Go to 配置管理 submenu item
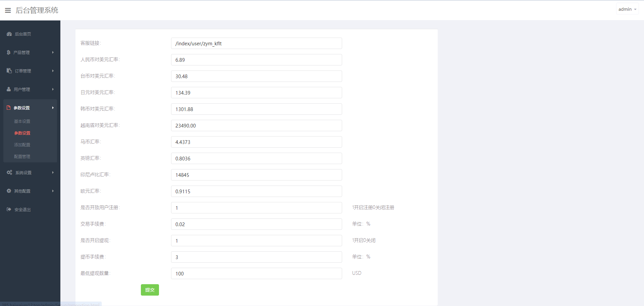Screen dimensions: 644x306 point(22,157)
